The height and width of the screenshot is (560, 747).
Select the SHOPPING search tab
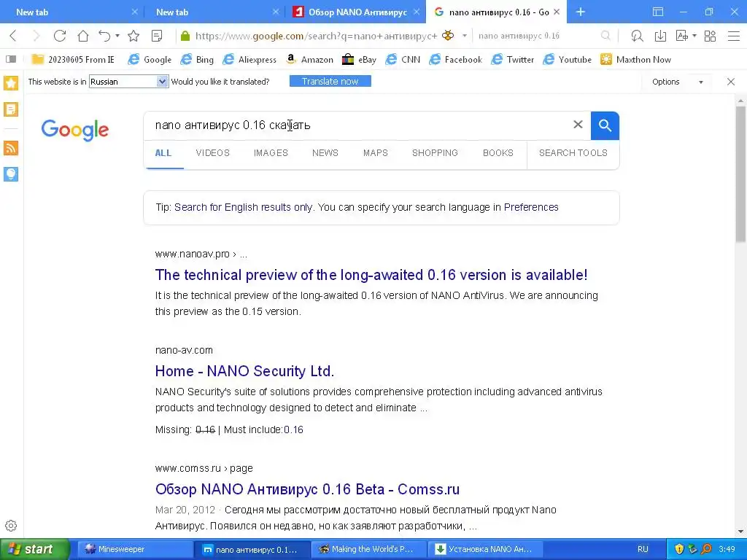(x=435, y=153)
